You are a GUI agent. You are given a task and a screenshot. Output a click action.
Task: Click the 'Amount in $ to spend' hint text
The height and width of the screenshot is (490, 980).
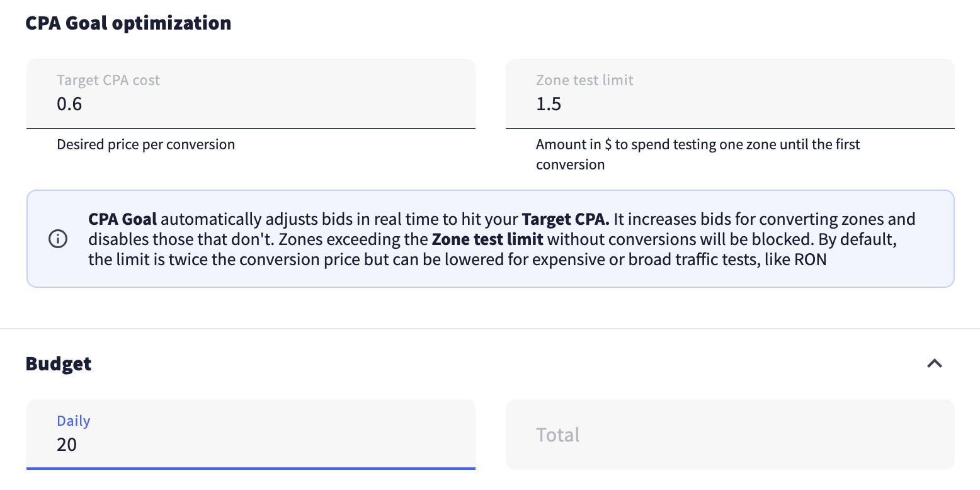tap(697, 145)
